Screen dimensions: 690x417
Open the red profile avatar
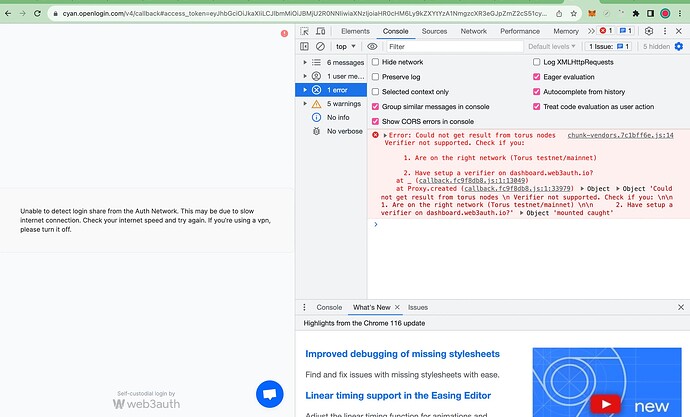coord(665,14)
